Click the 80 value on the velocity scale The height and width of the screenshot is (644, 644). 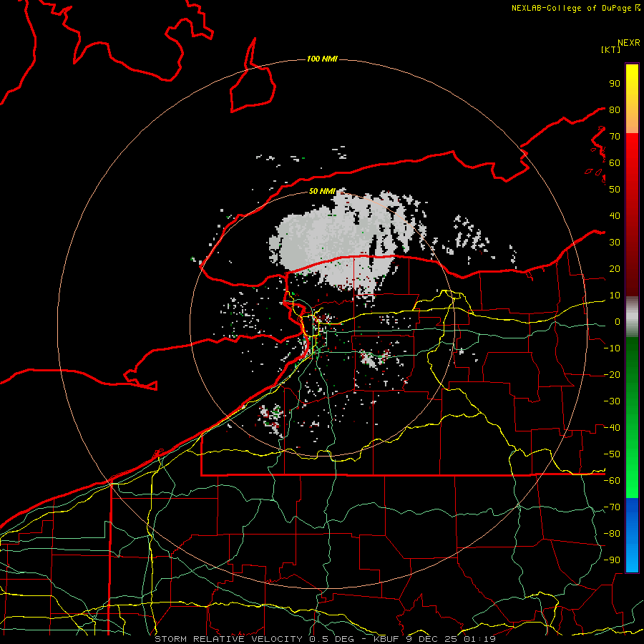[x=615, y=109]
